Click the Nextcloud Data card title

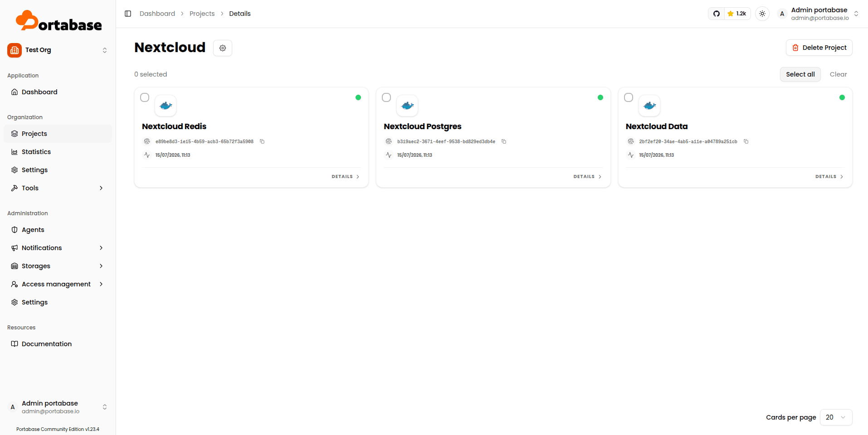[657, 126]
